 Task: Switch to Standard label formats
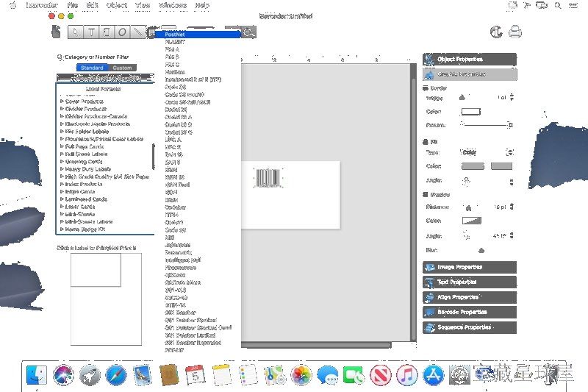coord(92,68)
